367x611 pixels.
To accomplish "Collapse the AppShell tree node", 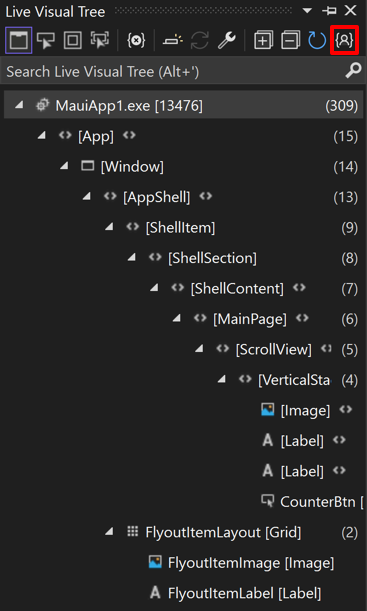I will [x=86, y=197].
